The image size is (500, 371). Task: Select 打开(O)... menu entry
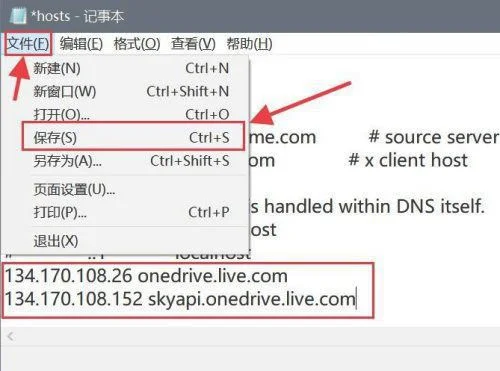(131, 115)
